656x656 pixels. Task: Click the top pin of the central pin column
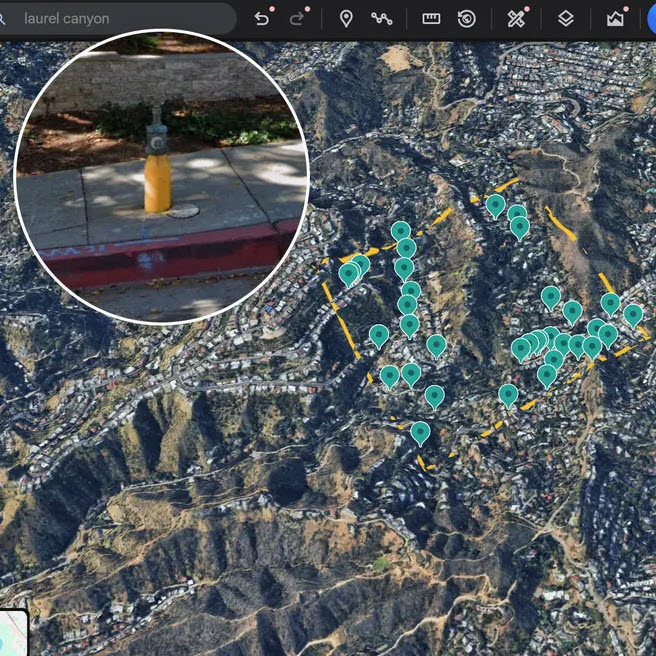click(x=401, y=231)
